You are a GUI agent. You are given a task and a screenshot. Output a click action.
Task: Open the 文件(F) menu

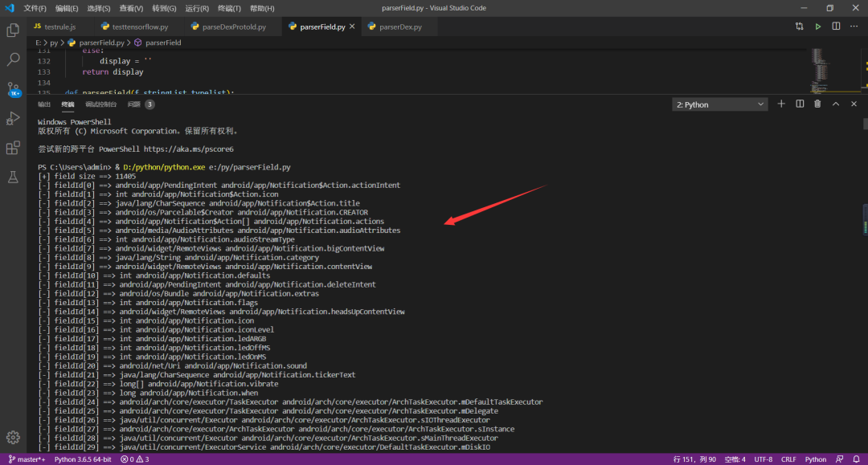35,8
